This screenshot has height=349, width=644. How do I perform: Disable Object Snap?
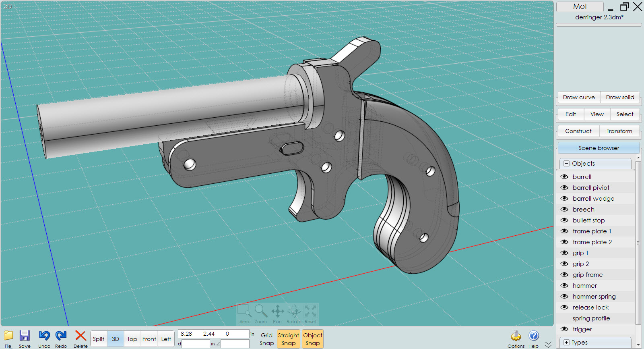pos(313,339)
